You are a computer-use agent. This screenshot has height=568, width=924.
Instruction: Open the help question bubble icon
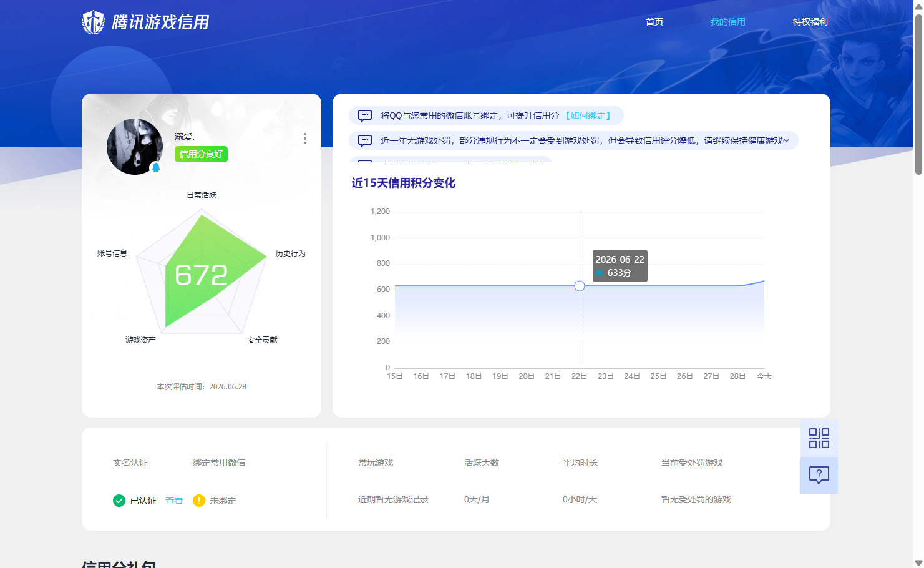click(x=819, y=476)
